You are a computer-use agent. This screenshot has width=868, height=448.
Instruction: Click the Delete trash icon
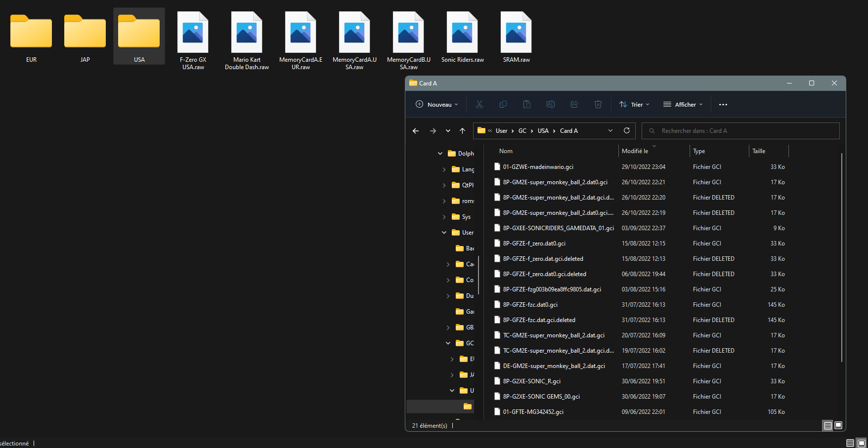pos(598,104)
